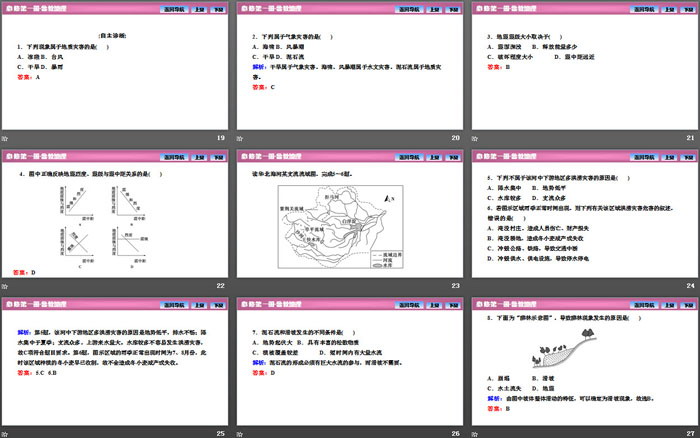The image size is (700, 438).
Task: Click 上页 button on slide 26
Action: tap(434, 305)
